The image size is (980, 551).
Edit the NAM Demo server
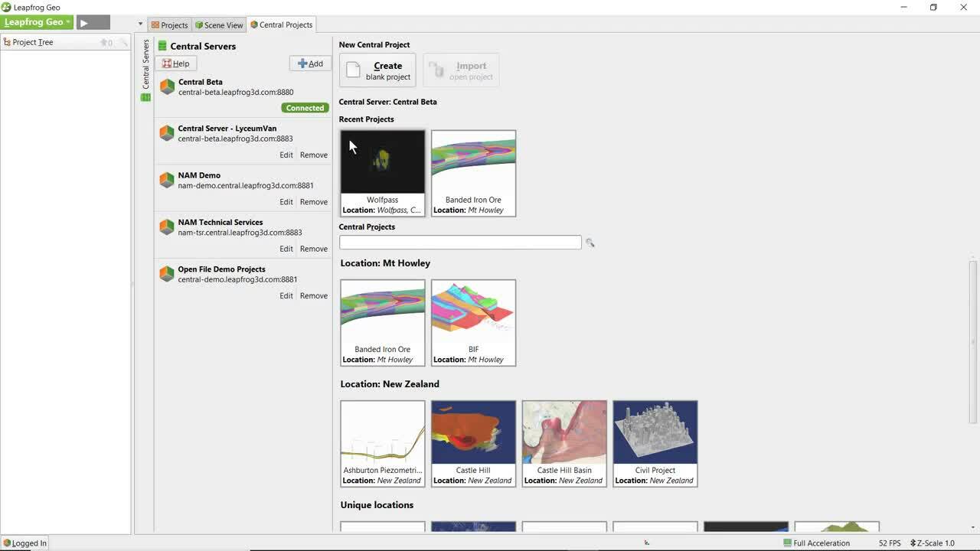286,202
